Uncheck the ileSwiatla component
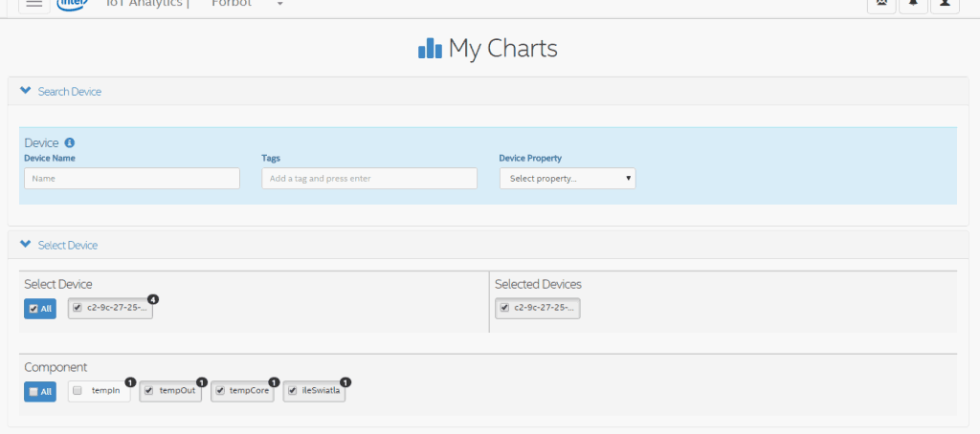 [x=292, y=391]
